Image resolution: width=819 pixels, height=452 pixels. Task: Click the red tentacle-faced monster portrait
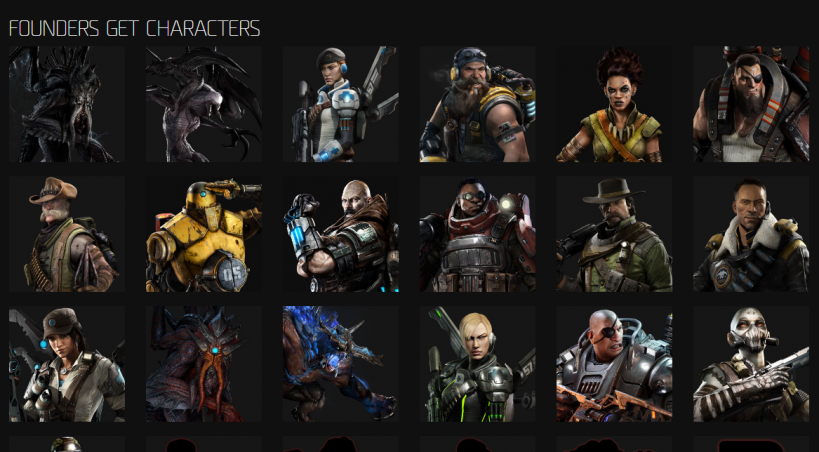pos(204,364)
